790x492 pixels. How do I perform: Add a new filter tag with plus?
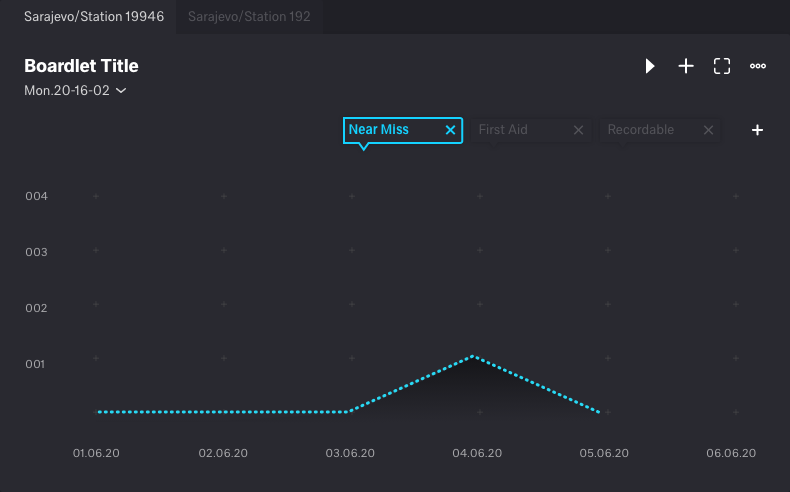pos(757,130)
